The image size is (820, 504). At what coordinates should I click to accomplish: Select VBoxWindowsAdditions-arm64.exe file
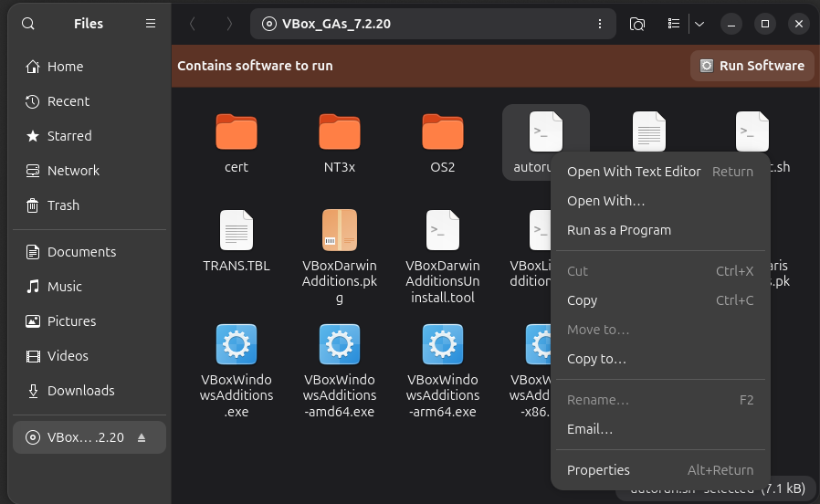[x=443, y=372]
